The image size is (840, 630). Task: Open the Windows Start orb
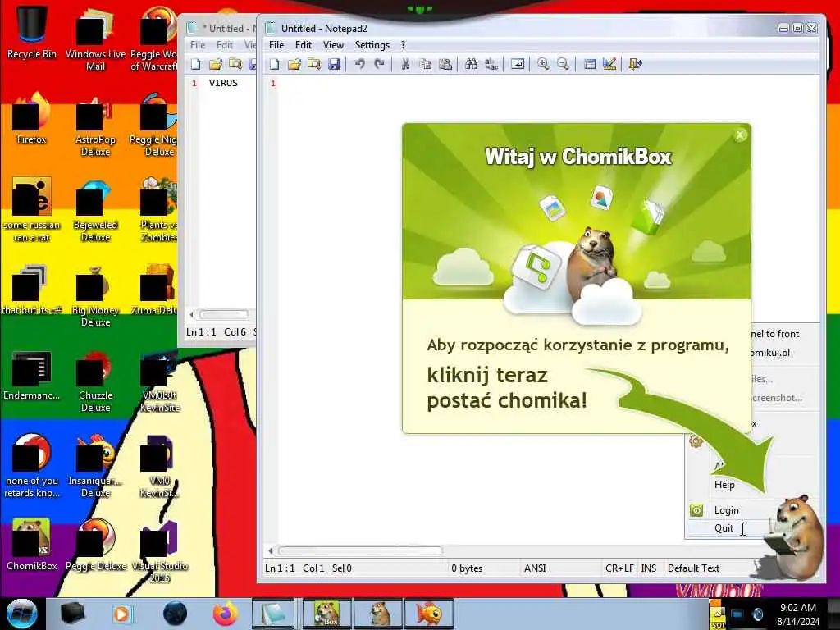(22, 614)
